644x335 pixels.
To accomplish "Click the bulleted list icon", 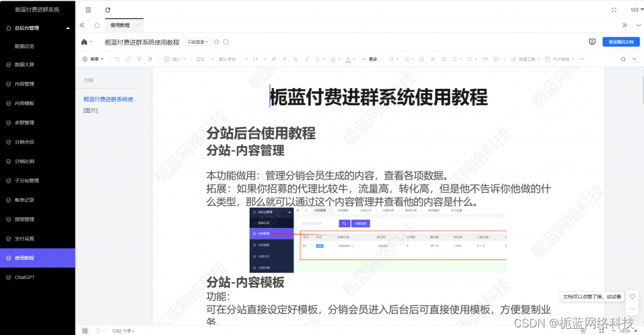I will pyautogui.click(x=391, y=59).
